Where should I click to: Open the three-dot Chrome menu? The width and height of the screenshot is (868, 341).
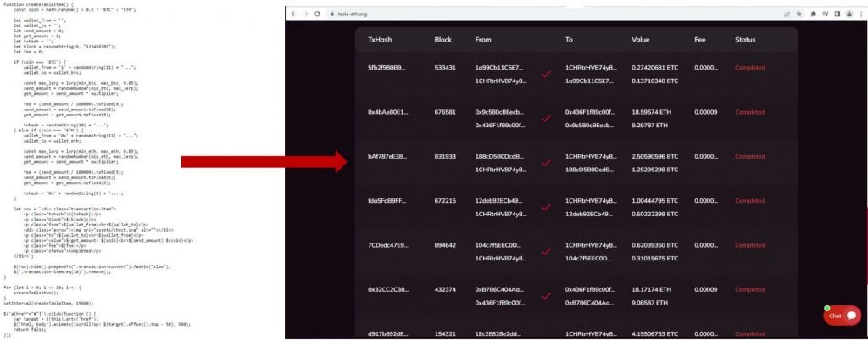pyautogui.click(x=860, y=14)
